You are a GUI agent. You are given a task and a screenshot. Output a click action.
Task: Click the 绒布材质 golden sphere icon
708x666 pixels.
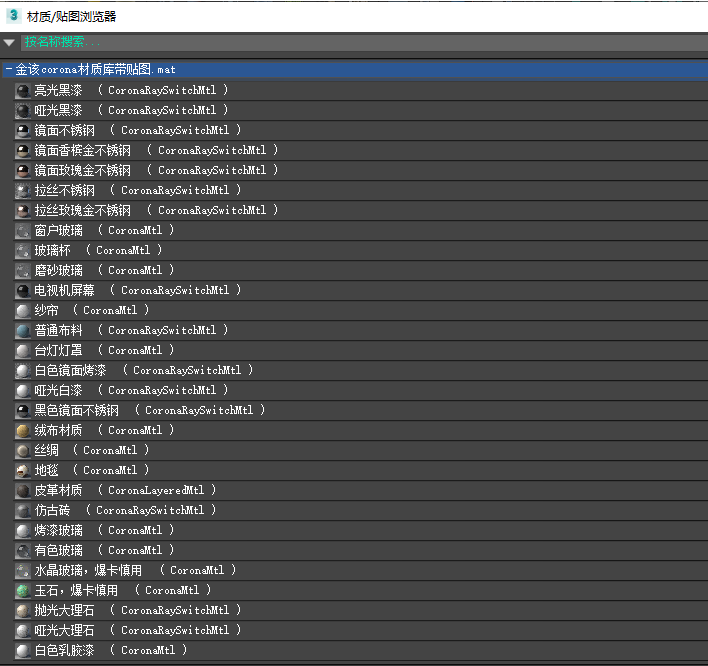(x=23, y=431)
